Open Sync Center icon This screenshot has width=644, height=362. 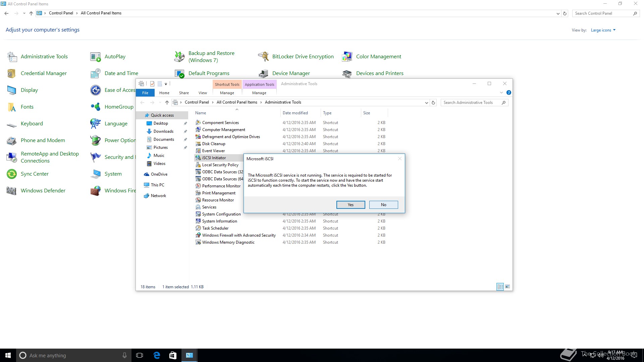[12, 174]
